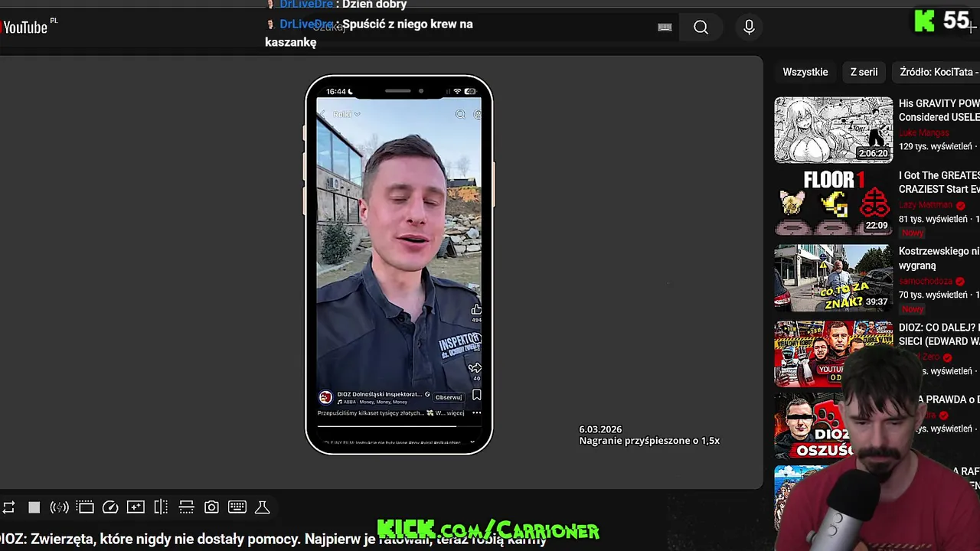Click search icon inside the phone screen
Image resolution: width=980 pixels, height=551 pixels.
tap(460, 114)
